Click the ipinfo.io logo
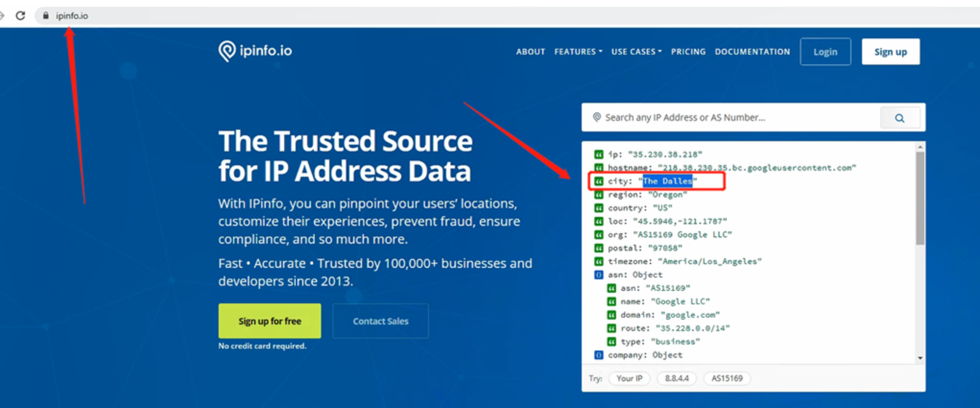 coord(255,51)
